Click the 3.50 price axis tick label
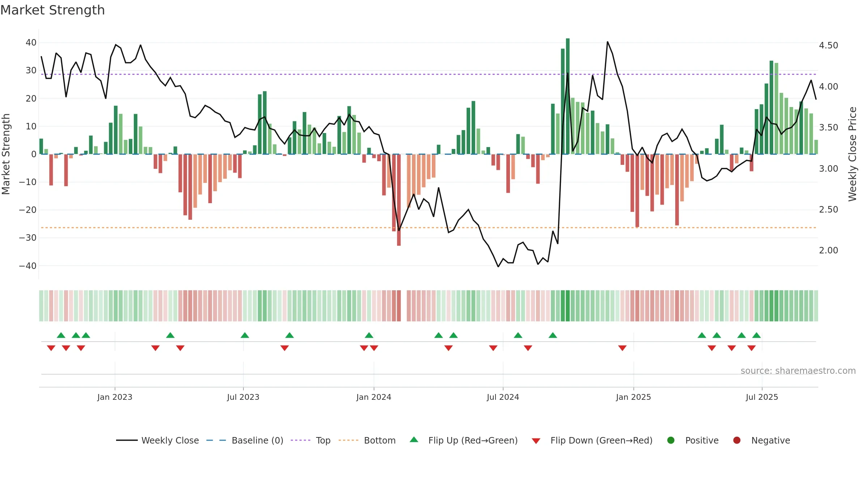868x488 pixels. (x=828, y=128)
